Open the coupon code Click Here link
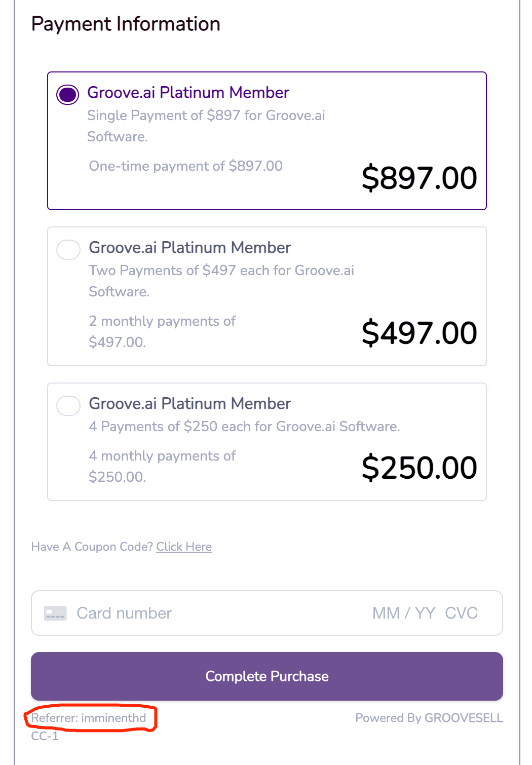Image resolution: width=532 pixels, height=765 pixels. click(184, 547)
